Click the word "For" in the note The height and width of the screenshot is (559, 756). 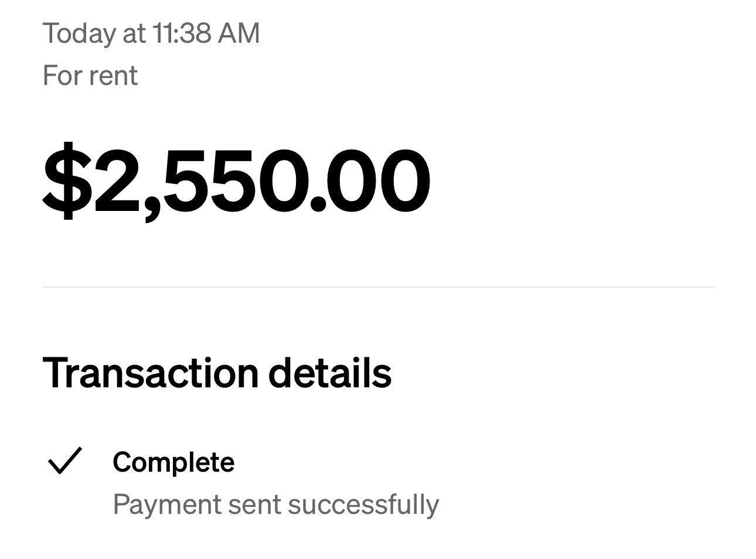tap(62, 76)
